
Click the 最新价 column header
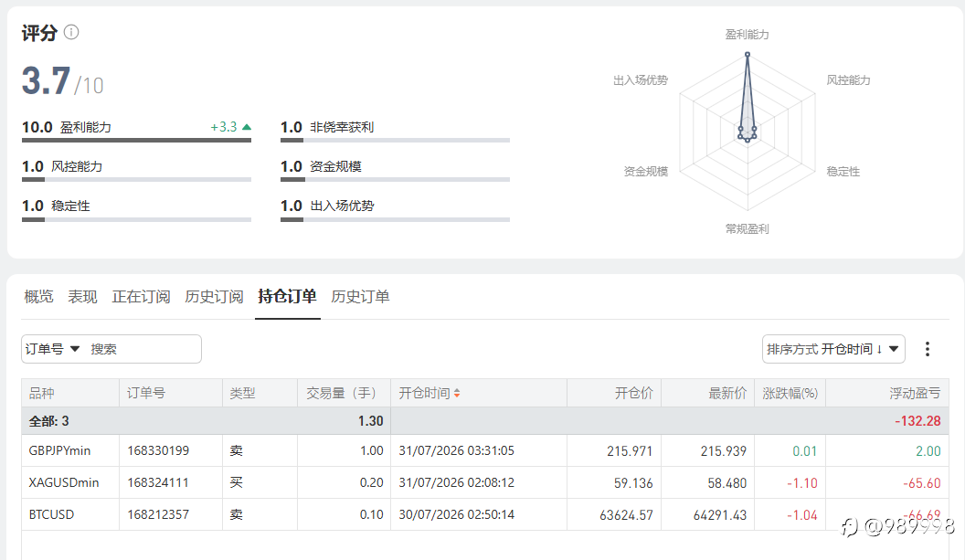[x=707, y=393]
